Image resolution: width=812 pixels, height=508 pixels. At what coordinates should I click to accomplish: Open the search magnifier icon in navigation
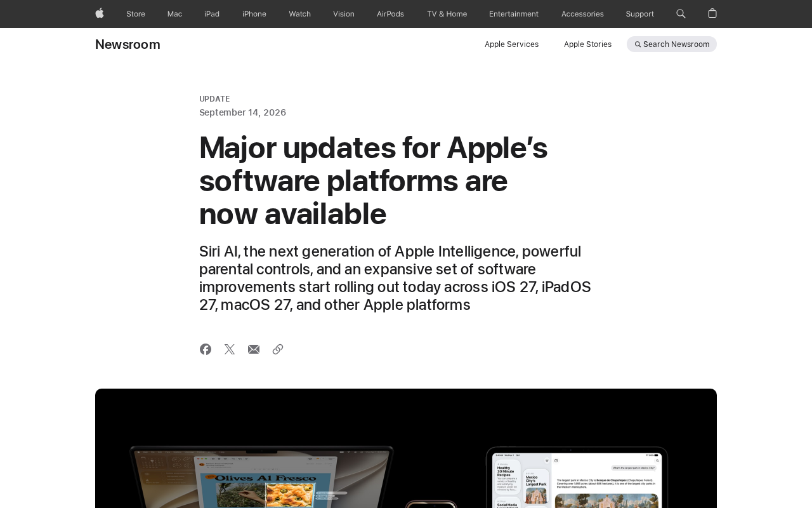pyautogui.click(x=681, y=13)
